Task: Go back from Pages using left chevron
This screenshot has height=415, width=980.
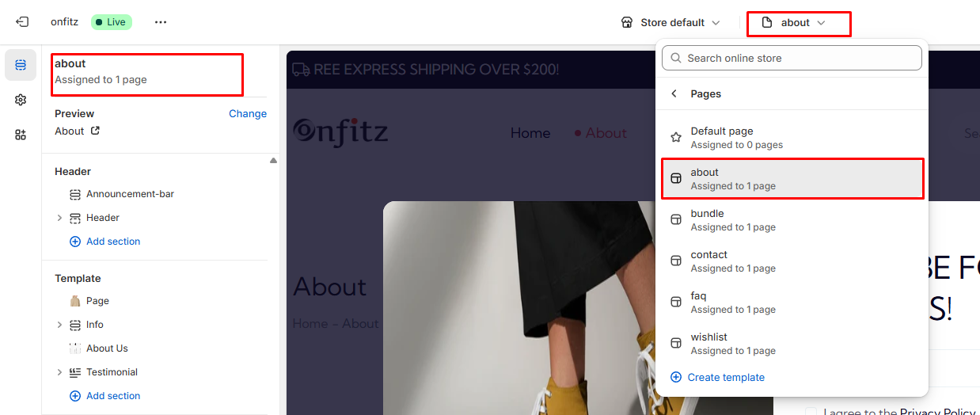Action: 674,93
